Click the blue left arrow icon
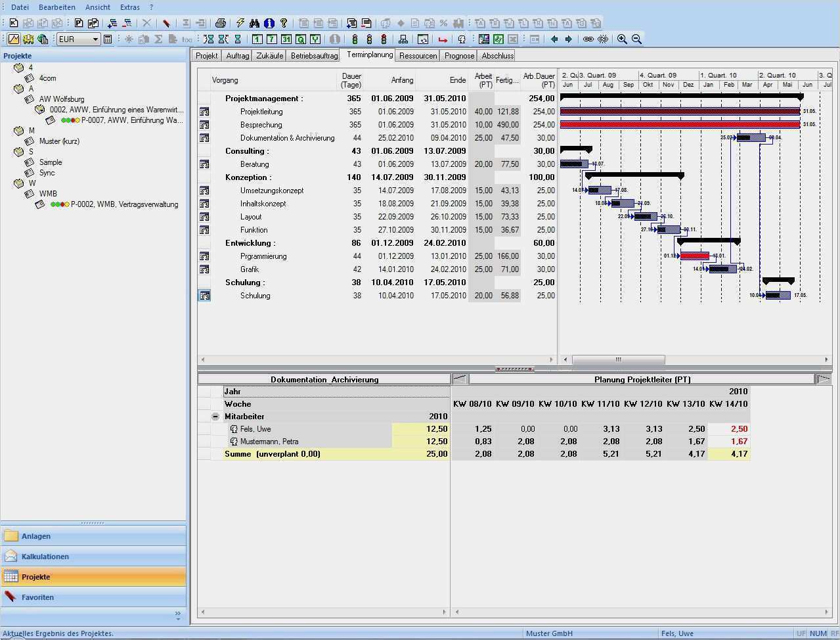This screenshot has height=640, width=840. [554, 39]
